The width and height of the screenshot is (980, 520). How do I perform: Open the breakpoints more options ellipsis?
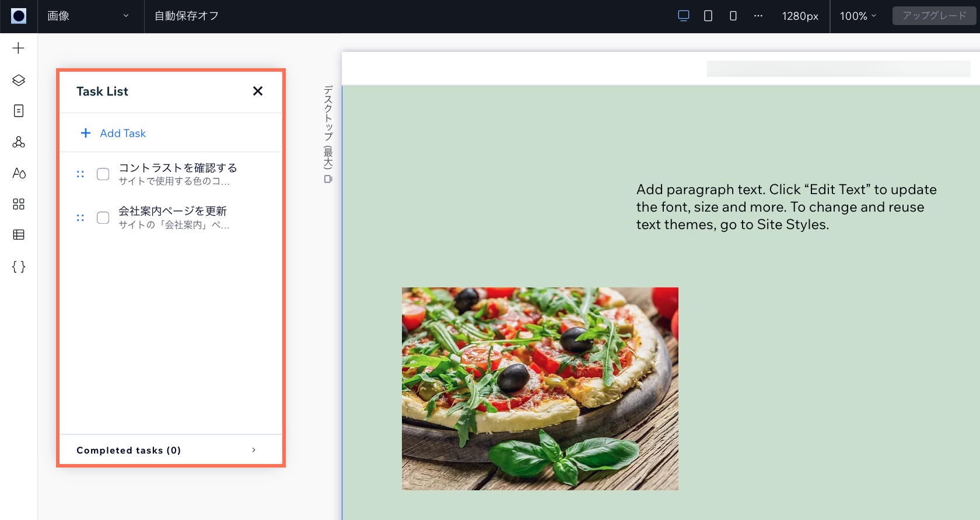click(x=758, y=16)
